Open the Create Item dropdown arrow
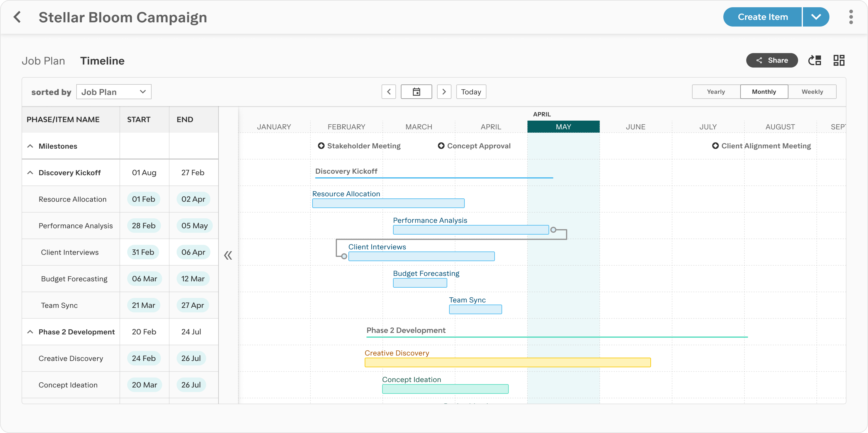The image size is (868, 433). point(816,17)
